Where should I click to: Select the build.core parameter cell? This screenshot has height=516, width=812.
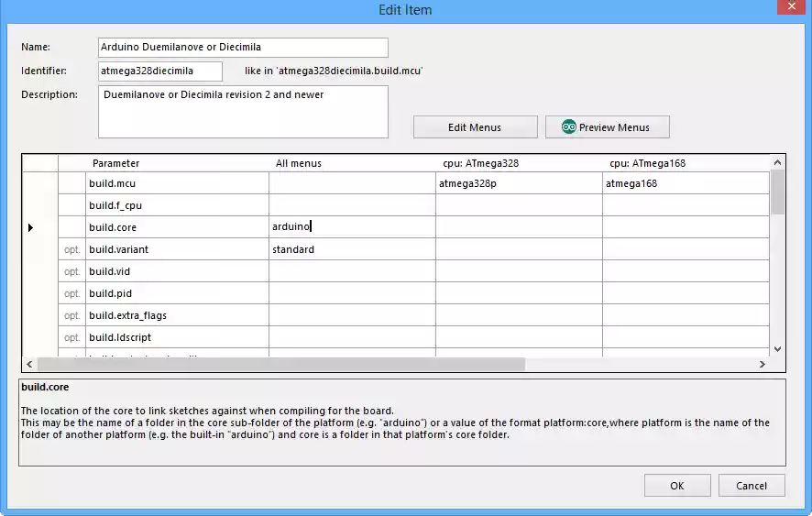pos(177,227)
